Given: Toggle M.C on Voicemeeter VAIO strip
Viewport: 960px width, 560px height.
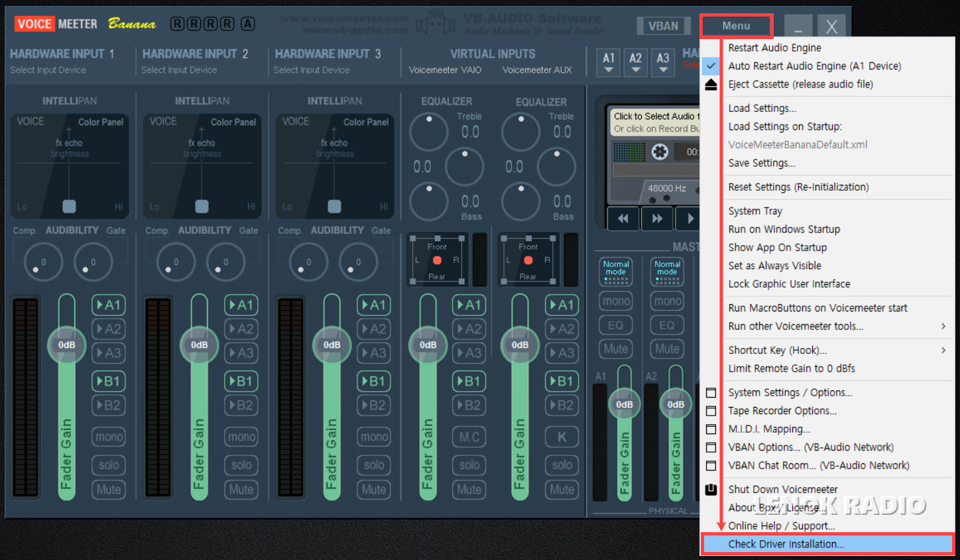Looking at the screenshot, I should [x=469, y=437].
